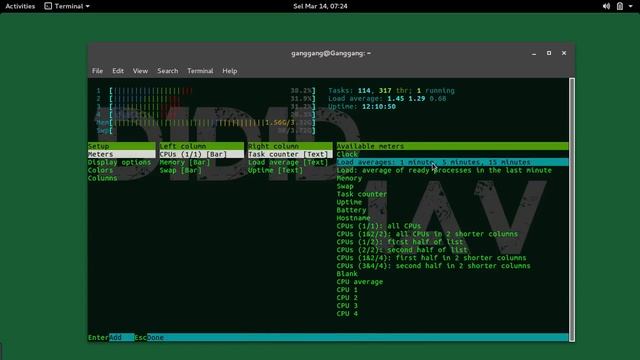Minimize the terminal window
640x360 pixels.
pyautogui.click(x=534, y=53)
